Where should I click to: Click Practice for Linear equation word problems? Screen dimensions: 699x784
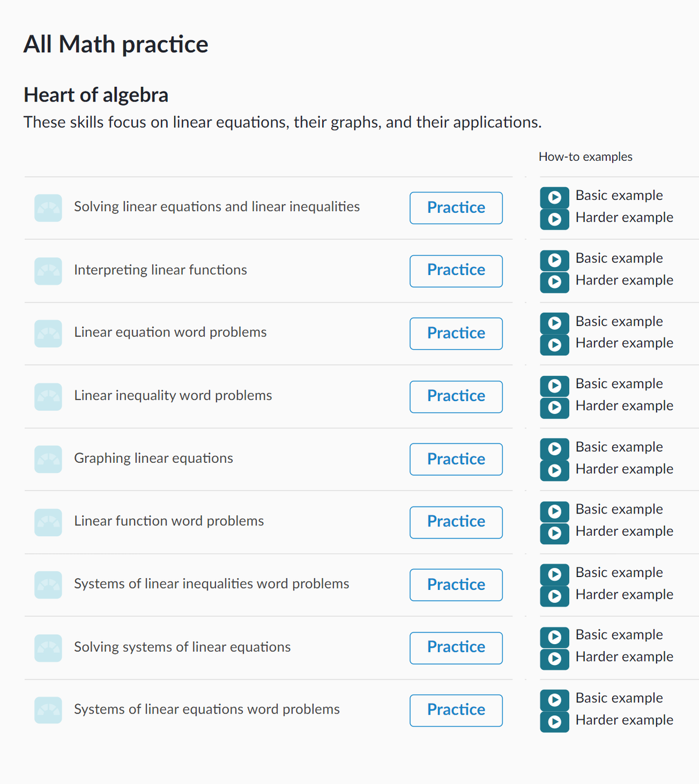tap(456, 333)
